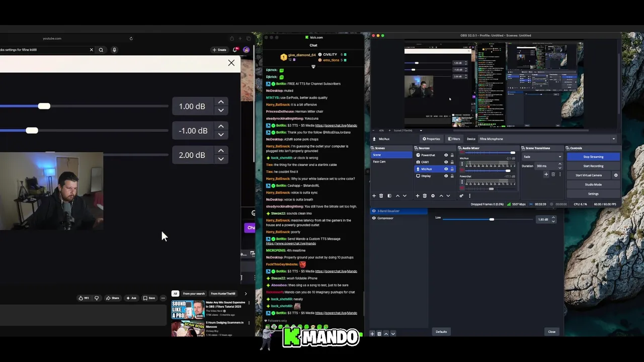Screen dimensions: 644x362
Task: Click the Safari share icon
Action: tap(231, 38)
